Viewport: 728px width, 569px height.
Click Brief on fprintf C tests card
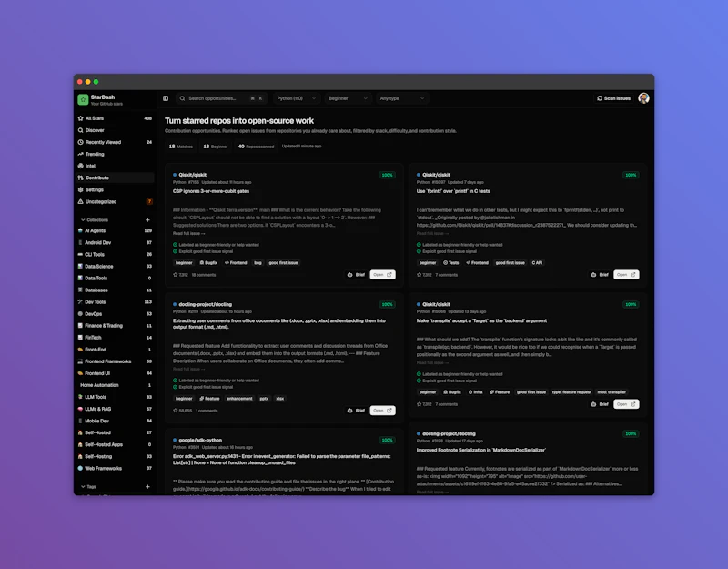[600, 275]
